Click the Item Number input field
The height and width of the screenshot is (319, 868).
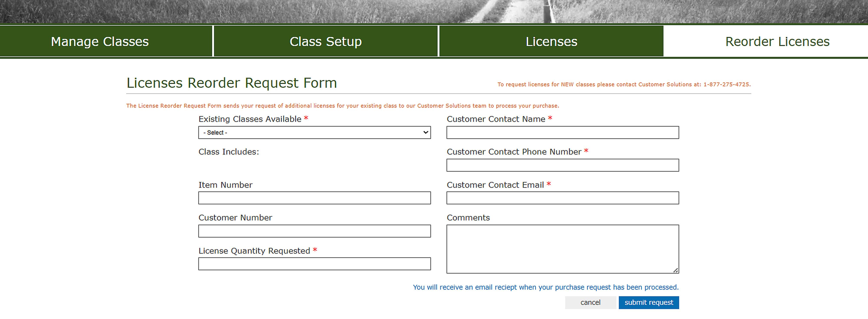(314, 198)
